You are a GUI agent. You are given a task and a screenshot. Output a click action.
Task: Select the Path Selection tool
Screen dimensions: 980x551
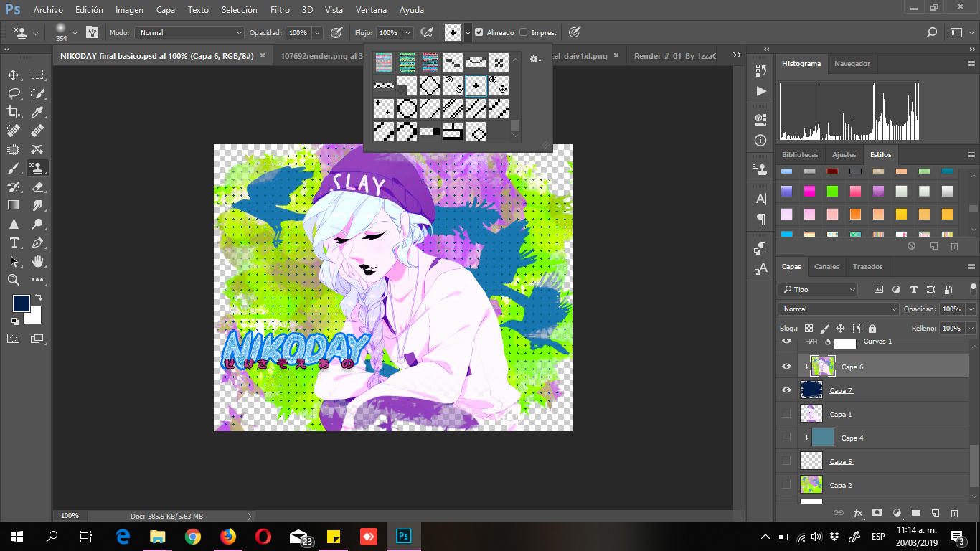pos(14,261)
